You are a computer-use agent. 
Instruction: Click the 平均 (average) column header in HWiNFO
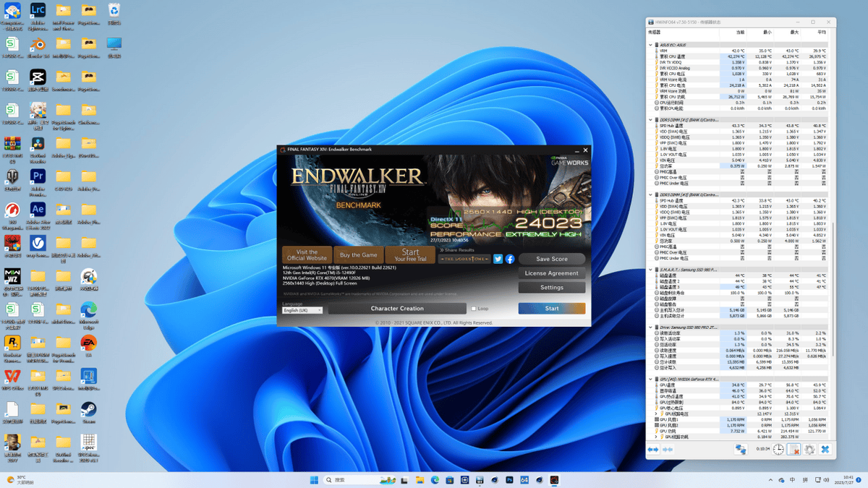[x=821, y=33]
